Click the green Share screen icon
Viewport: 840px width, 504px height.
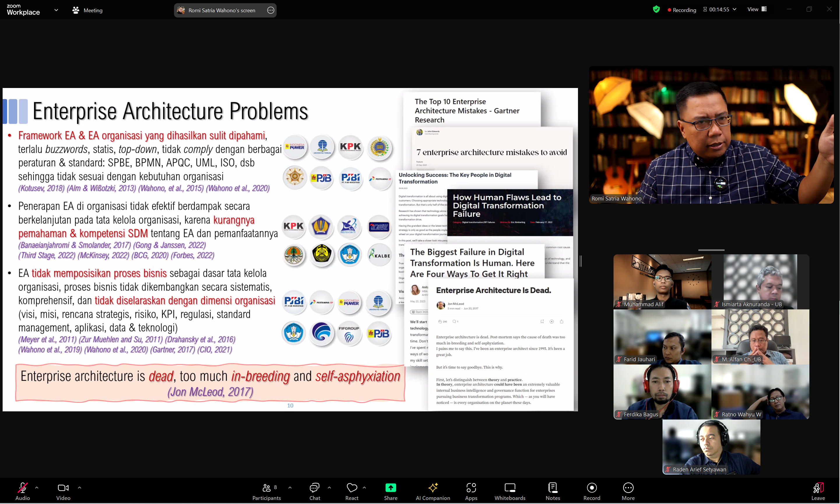391,488
